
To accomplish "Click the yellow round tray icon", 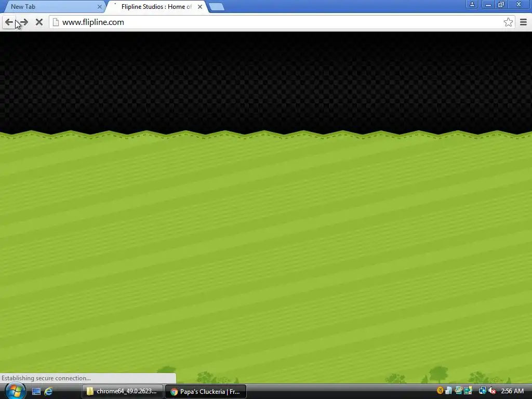I will coord(440,391).
